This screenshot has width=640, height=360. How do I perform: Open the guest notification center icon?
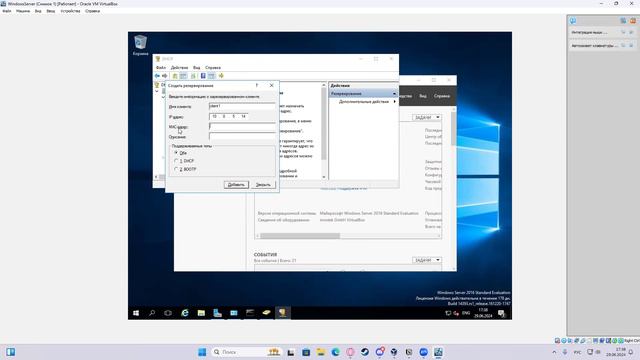coord(501,313)
